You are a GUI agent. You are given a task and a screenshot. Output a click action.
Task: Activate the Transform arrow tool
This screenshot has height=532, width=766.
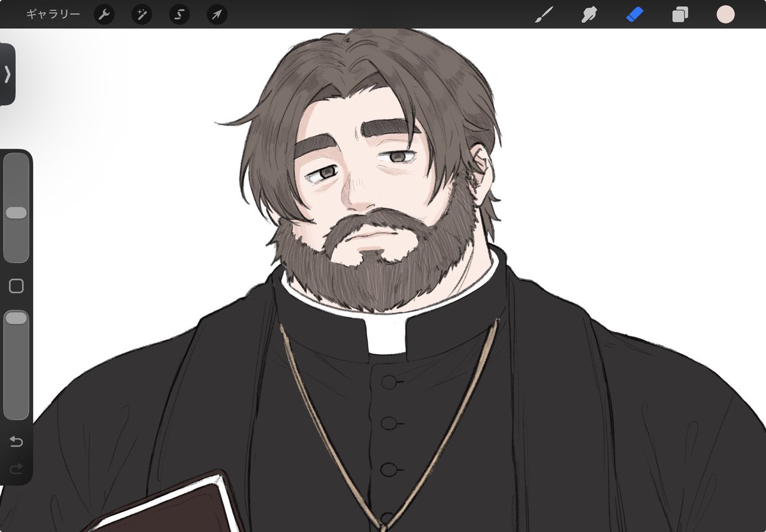coord(217,14)
